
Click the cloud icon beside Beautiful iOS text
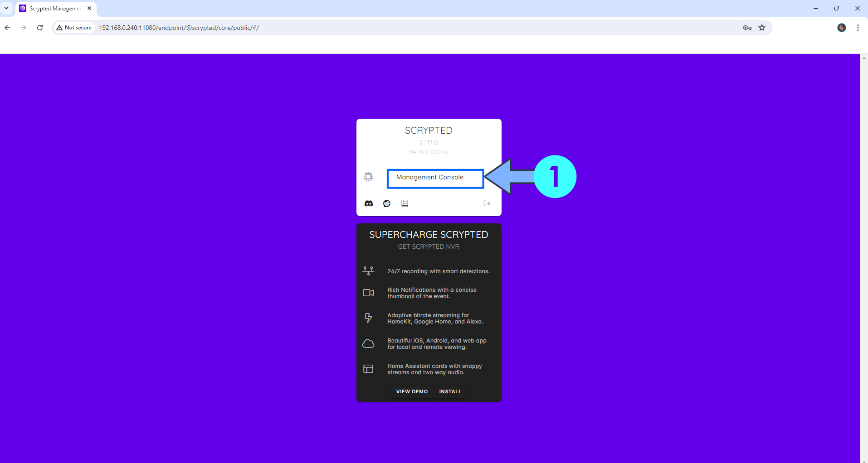click(368, 343)
